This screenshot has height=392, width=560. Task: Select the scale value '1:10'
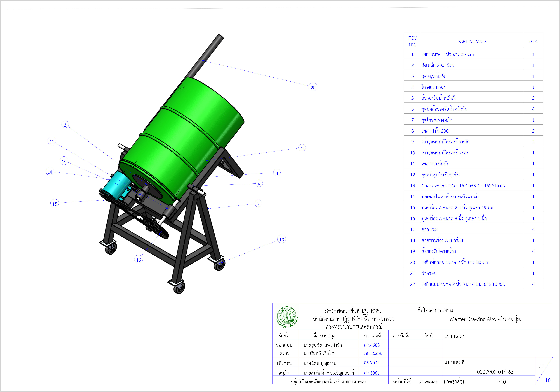tap(501, 382)
